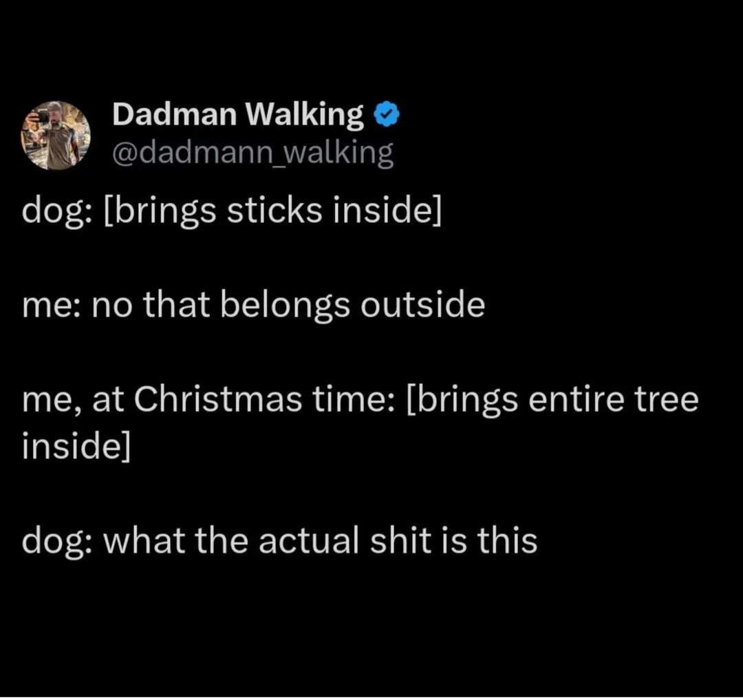Open the @dadmann_walking handle link
The image size is (743, 700).
pyautogui.click(x=252, y=153)
